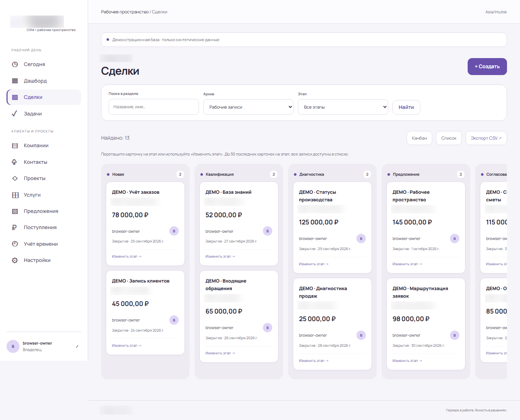This screenshot has width=520, height=420.
Task: Click Изменить этап on ДЕМО · Рабочее пространство
Action: [407, 264]
